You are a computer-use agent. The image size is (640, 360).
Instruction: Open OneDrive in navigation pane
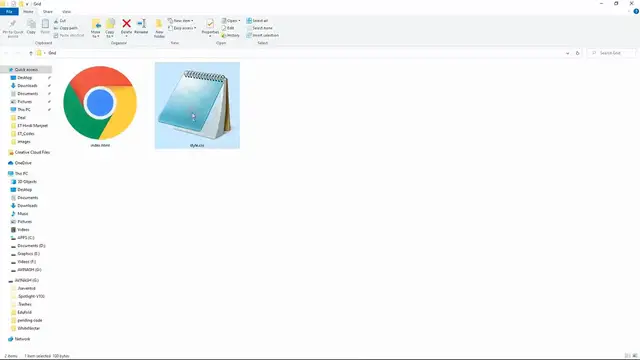pos(23,163)
